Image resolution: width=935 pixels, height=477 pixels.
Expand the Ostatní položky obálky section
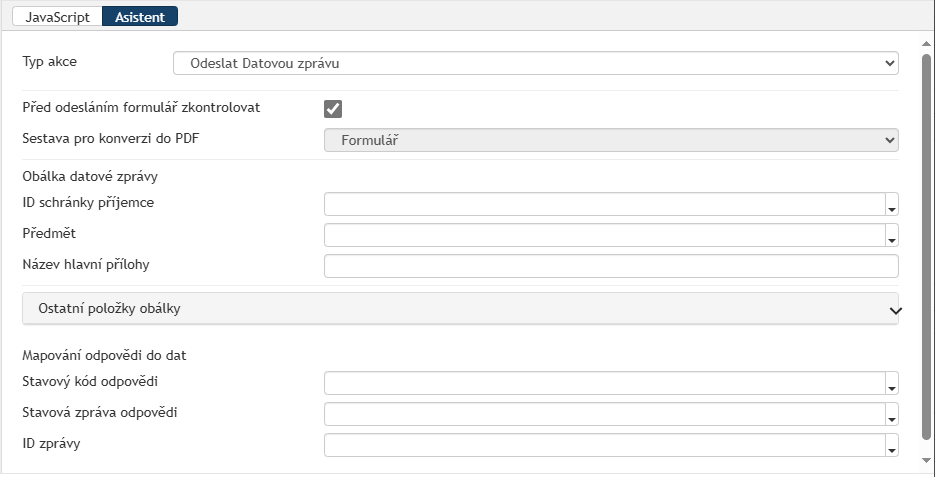click(x=460, y=309)
